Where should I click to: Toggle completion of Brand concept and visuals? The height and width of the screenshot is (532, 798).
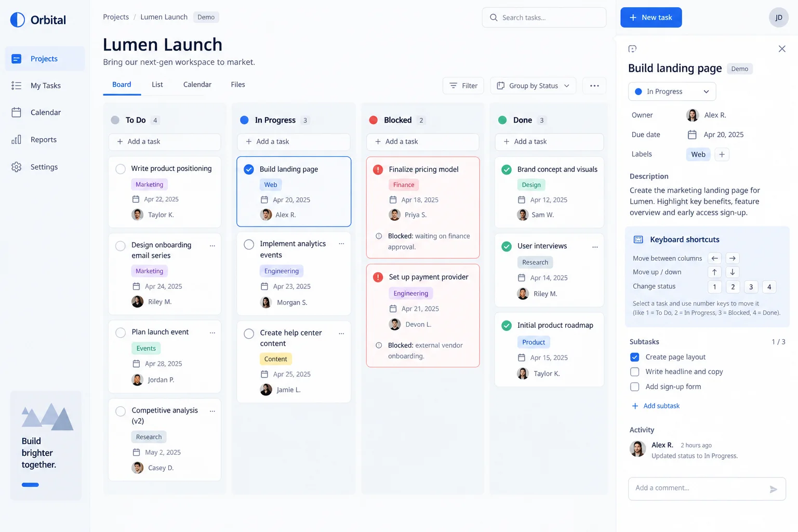pyautogui.click(x=507, y=169)
